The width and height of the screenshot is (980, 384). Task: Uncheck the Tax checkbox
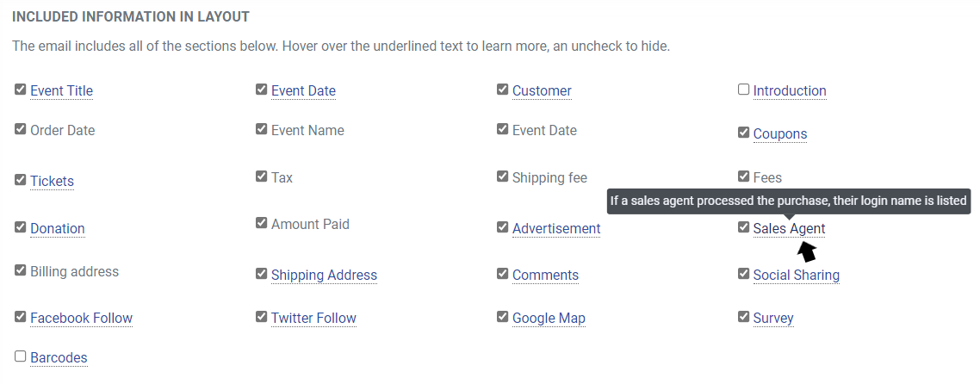(x=261, y=177)
